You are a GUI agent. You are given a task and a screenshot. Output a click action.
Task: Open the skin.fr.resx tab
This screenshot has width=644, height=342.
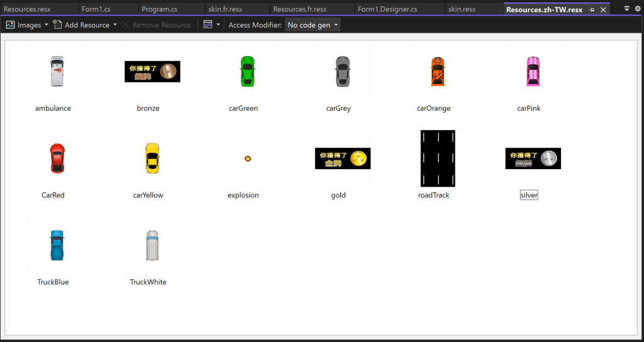coord(225,9)
